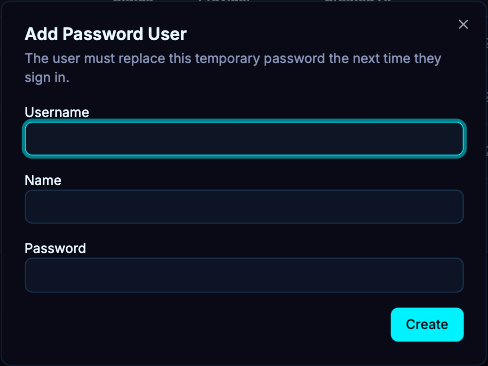Hit the cyan Create button
488x366 pixels.
(x=427, y=324)
